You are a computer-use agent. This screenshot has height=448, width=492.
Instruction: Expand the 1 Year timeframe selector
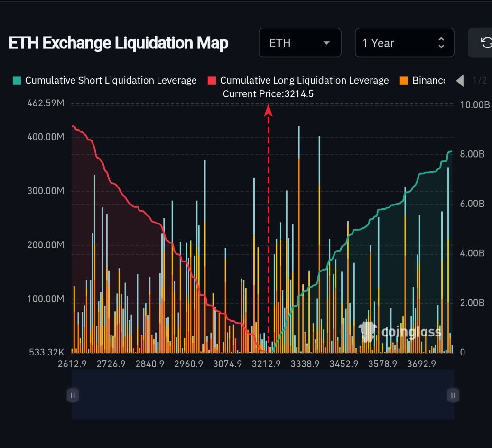click(x=404, y=43)
